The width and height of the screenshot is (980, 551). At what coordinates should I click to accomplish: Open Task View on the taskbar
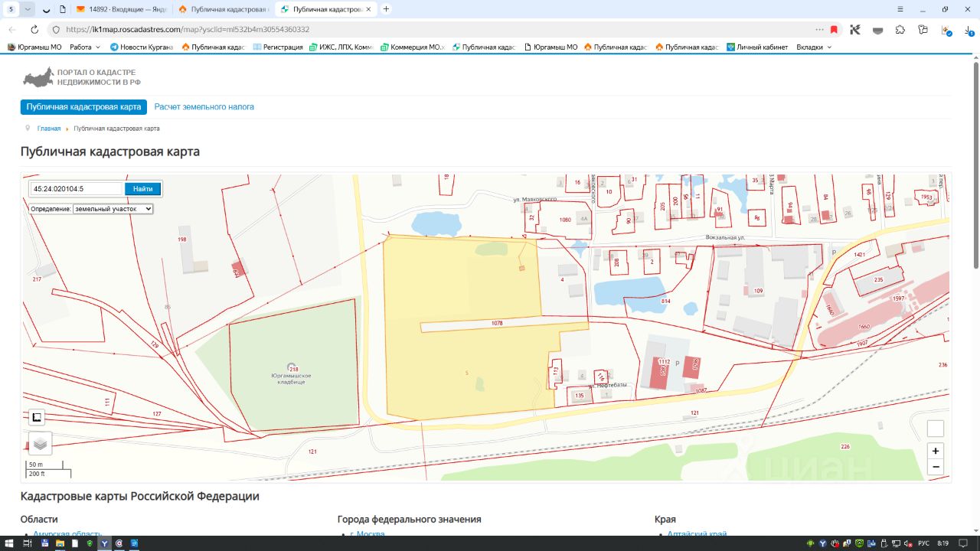coord(28,543)
